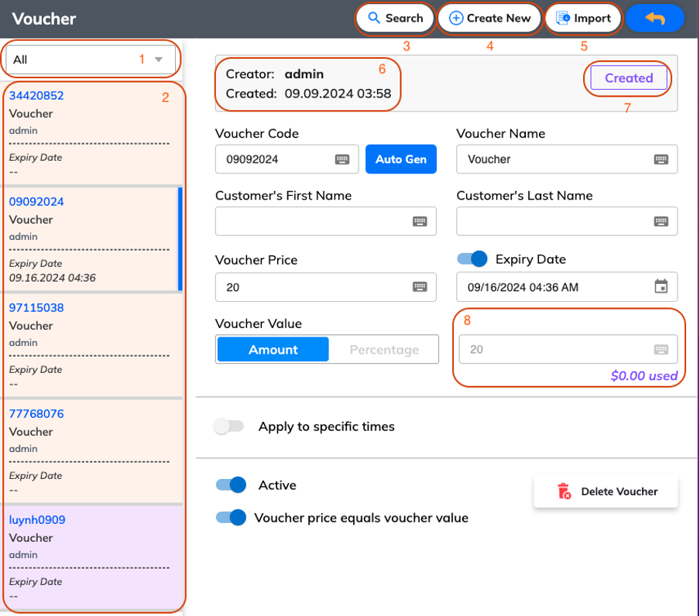This screenshot has width=700, height=616.
Task: Open the Search button in header
Action: (395, 19)
